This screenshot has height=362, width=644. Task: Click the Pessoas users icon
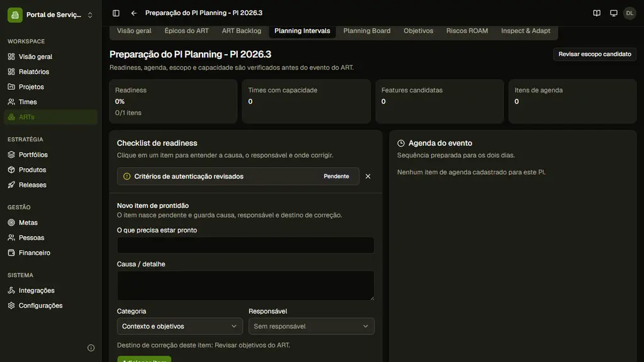click(11, 238)
